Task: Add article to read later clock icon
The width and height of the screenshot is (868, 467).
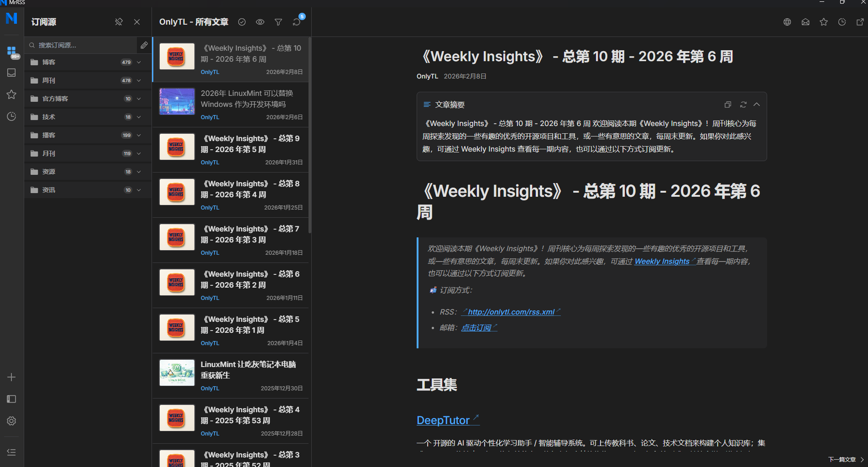Action: 842,22
